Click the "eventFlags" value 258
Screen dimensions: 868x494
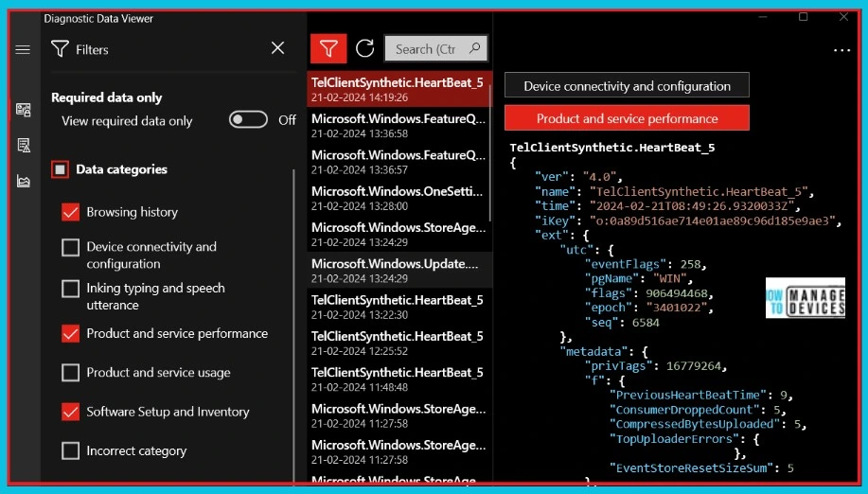point(690,264)
